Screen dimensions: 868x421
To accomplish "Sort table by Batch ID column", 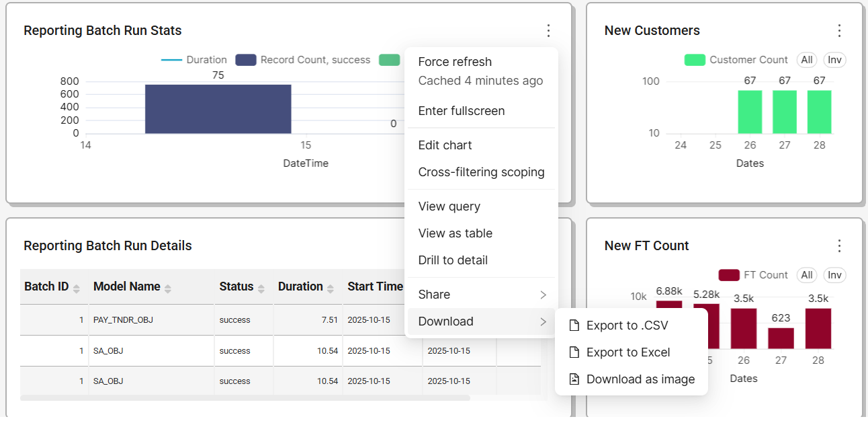I will (77, 288).
